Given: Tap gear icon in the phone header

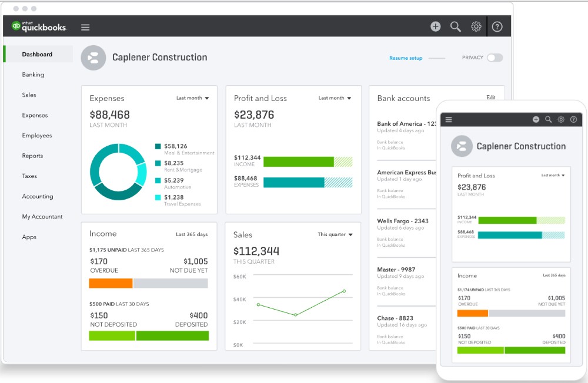Looking at the screenshot, I should click(561, 119).
